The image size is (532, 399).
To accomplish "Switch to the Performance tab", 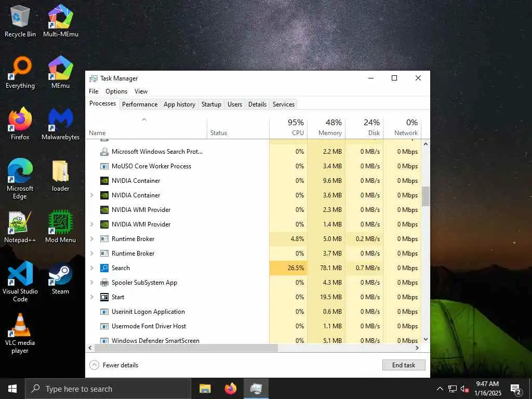I will click(140, 104).
